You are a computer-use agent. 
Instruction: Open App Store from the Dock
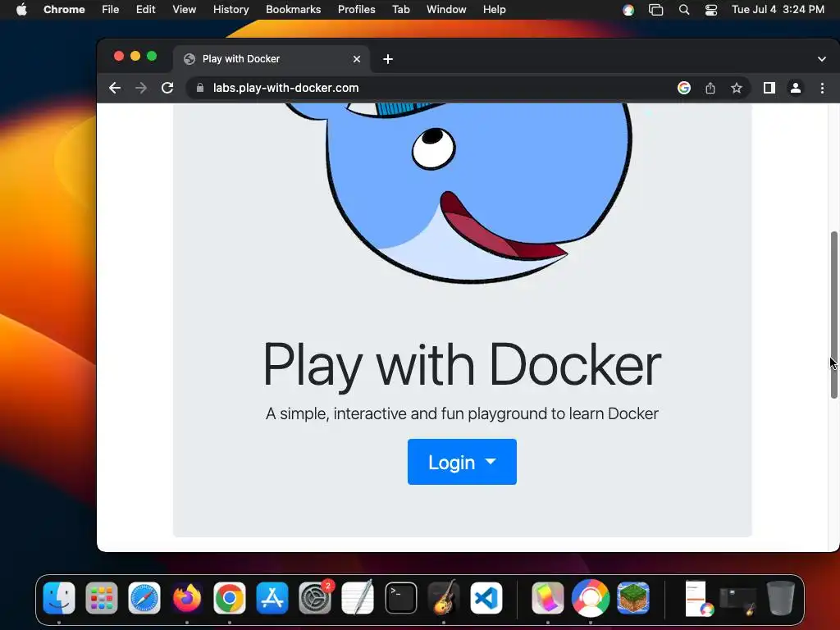272,598
